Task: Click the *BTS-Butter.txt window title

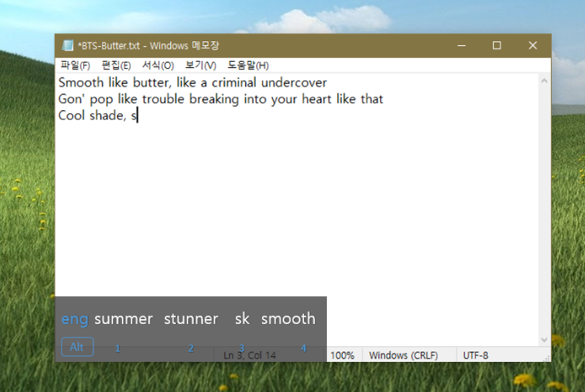Action: coord(148,46)
